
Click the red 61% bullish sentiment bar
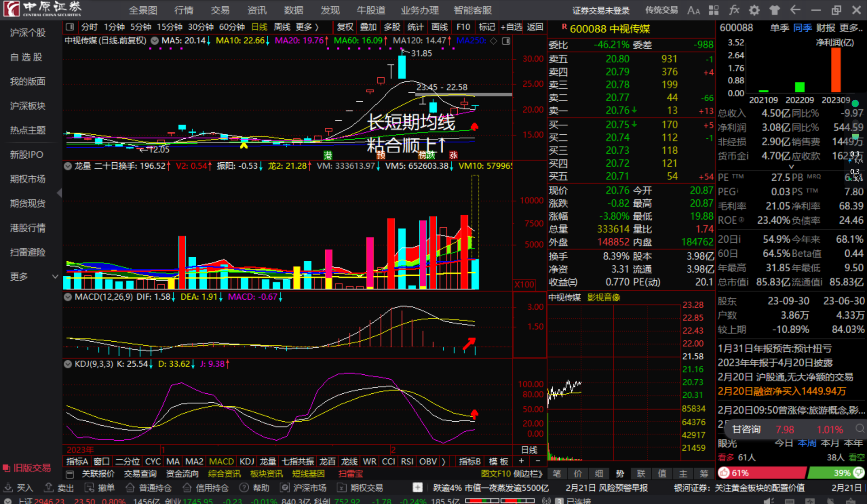click(x=762, y=473)
